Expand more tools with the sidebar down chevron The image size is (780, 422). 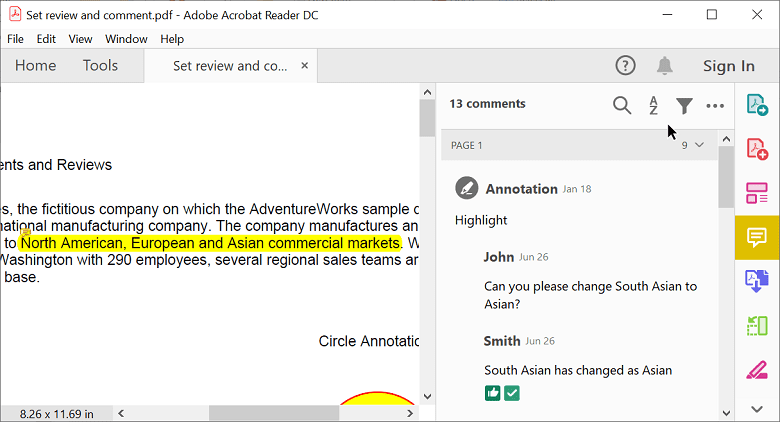(x=757, y=408)
